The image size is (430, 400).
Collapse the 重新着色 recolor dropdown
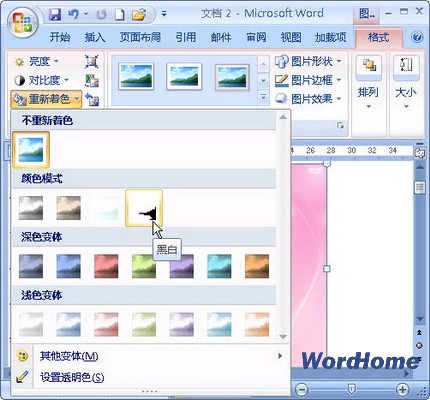(x=46, y=99)
